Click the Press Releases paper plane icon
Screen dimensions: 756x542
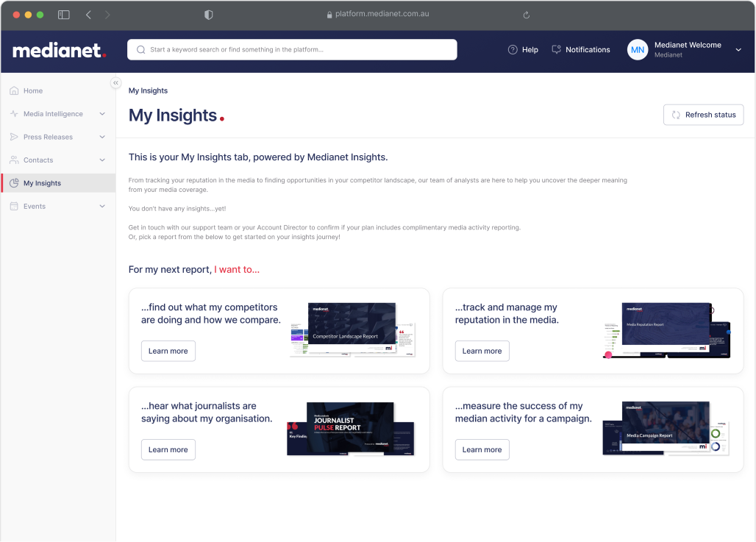13,137
